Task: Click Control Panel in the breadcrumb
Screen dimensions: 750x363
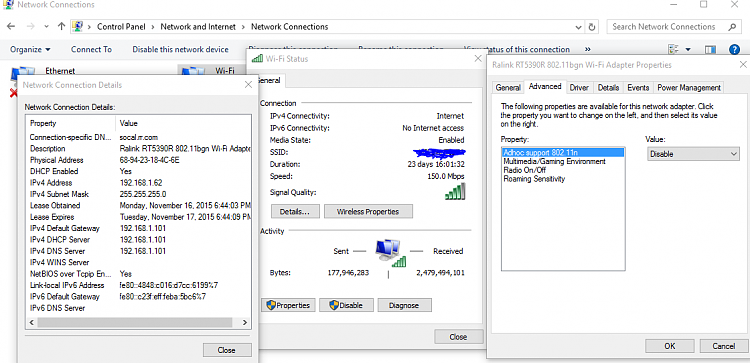Action: [121, 27]
